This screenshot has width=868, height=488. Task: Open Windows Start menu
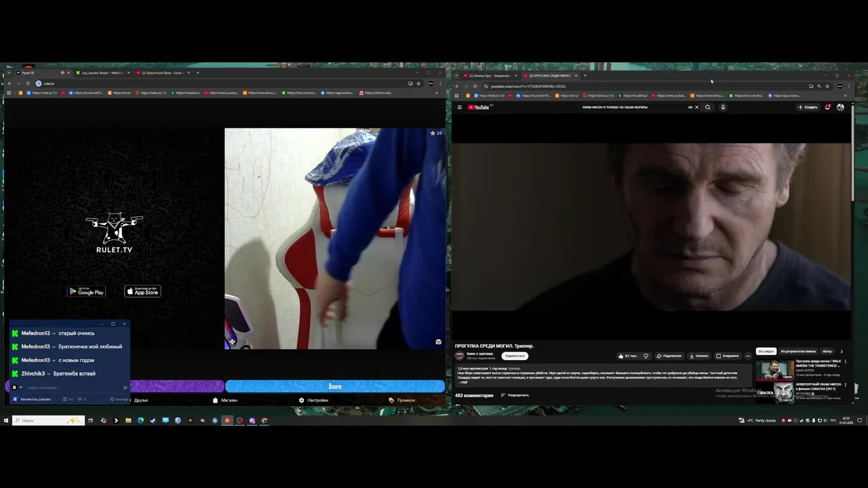click(5, 420)
